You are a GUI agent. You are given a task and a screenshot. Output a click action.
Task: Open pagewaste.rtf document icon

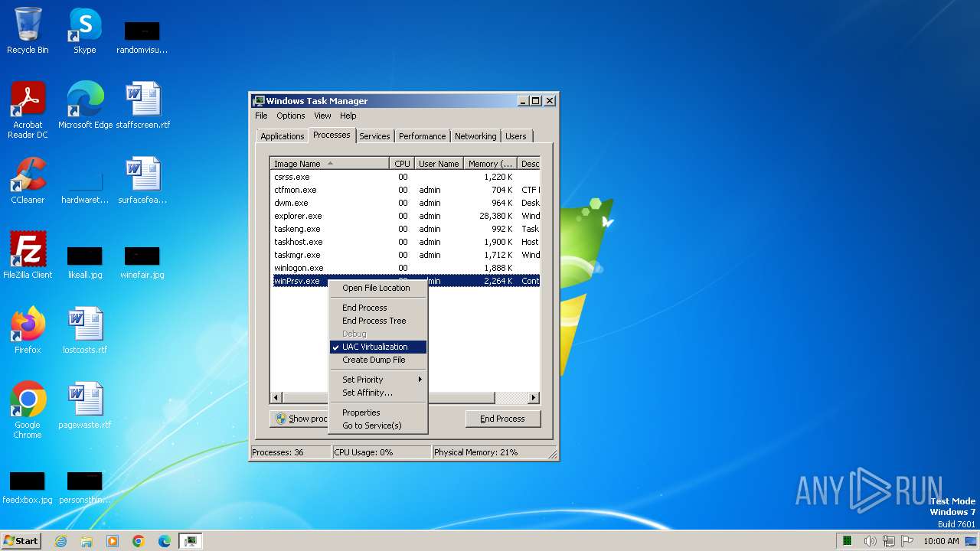[85, 406]
